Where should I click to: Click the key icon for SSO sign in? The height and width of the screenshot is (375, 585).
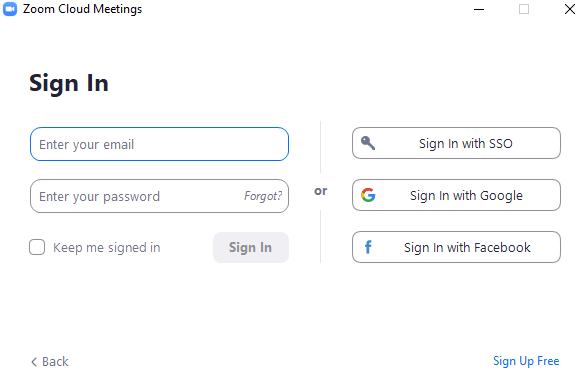point(368,143)
